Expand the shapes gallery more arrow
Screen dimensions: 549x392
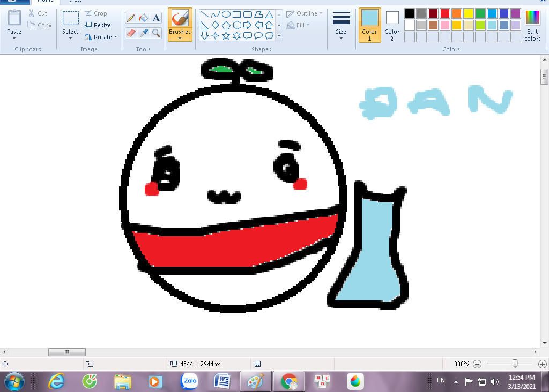point(279,36)
